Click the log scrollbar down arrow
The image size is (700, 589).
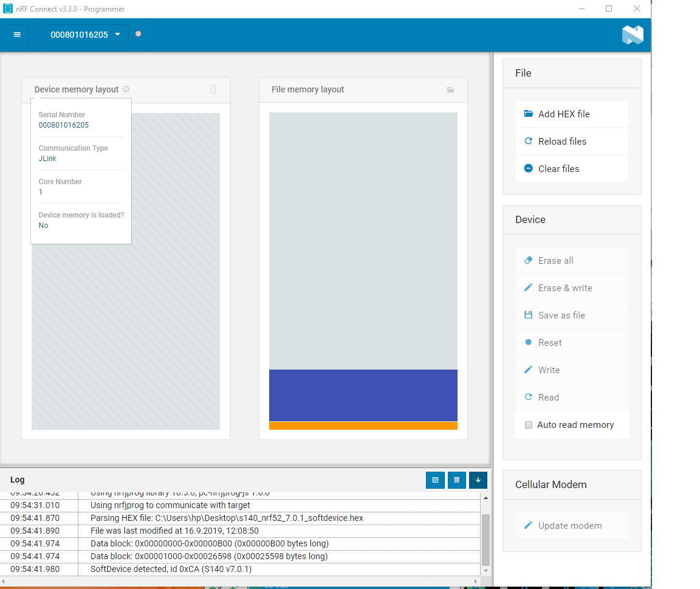(x=486, y=571)
